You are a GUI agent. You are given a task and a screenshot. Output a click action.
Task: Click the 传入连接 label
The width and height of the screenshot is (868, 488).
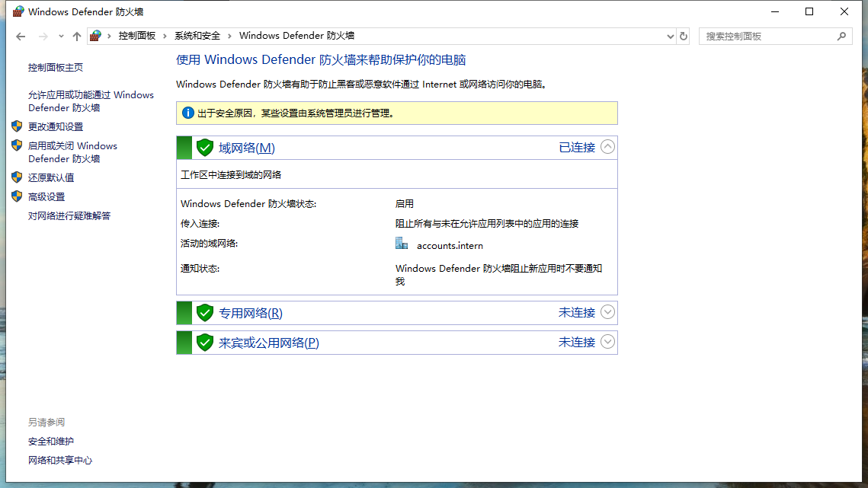[200, 224]
